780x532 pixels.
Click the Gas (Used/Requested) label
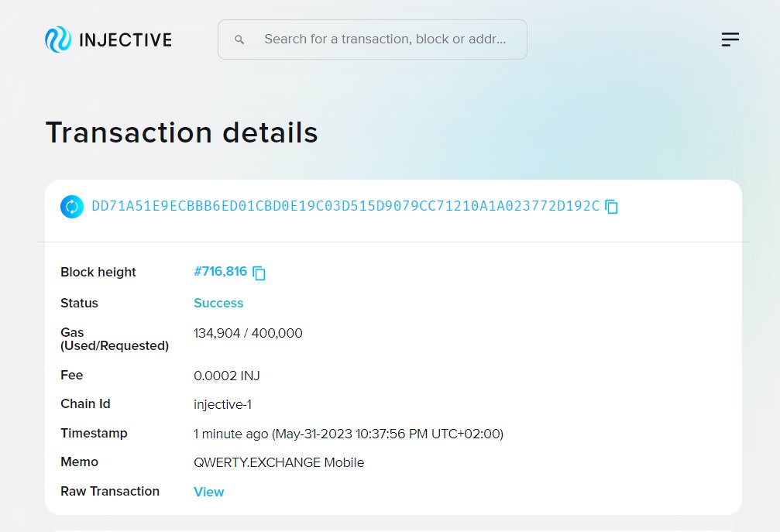click(x=115, y=339)
